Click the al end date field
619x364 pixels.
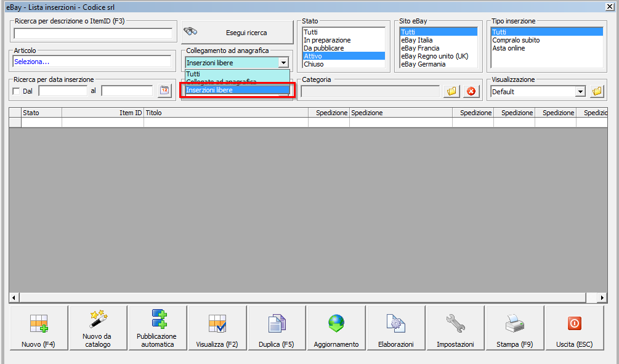[127, 91]
